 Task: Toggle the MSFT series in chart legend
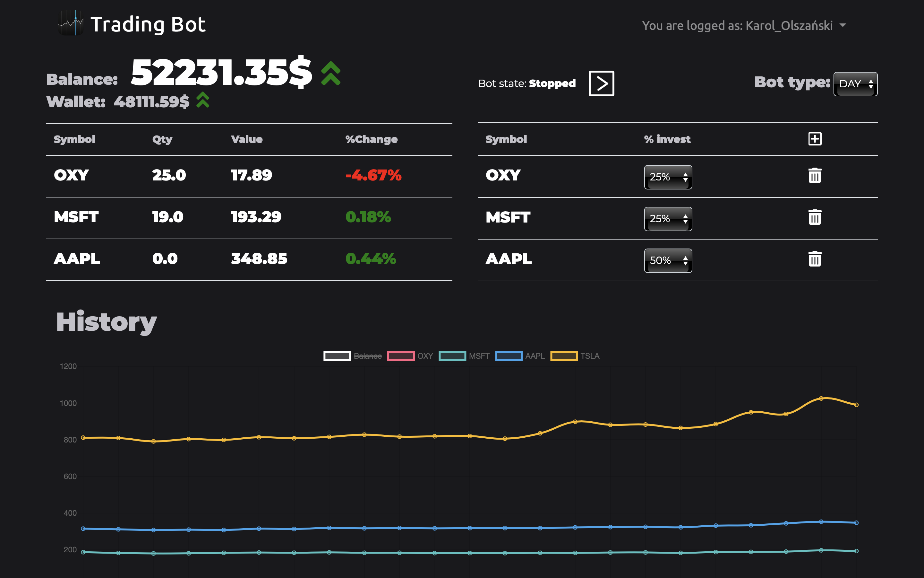(x=464, y=356)
